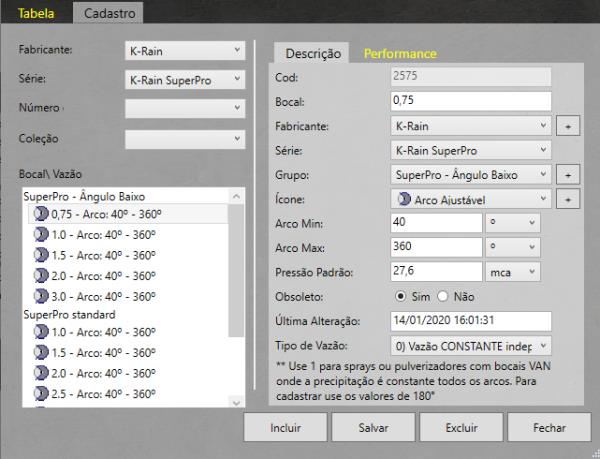
Task: Click the plus button beside Grupo
Action: tap(569, 174)
